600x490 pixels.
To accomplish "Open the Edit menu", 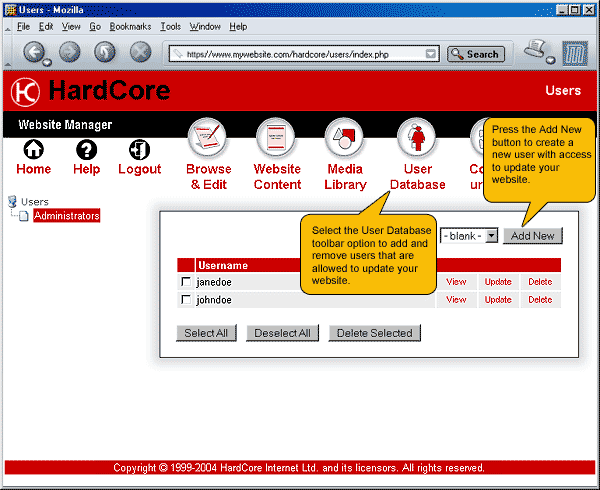I will 46,26.
